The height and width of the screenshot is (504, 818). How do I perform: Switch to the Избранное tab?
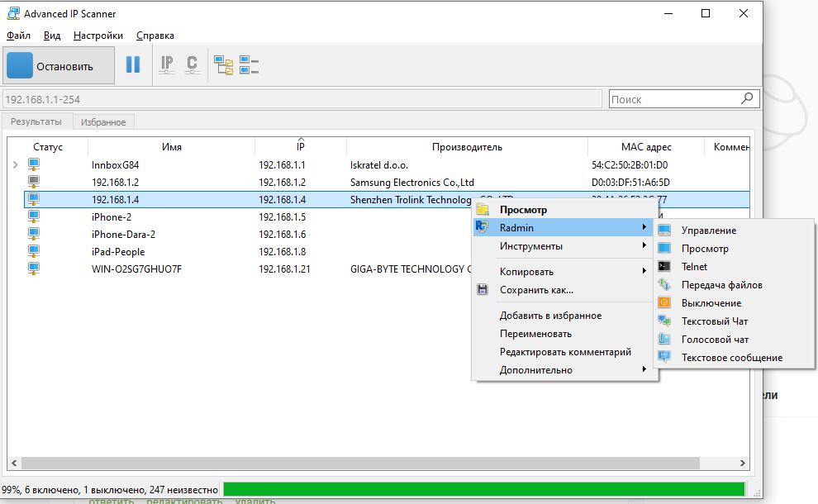[x=103, y=122]
